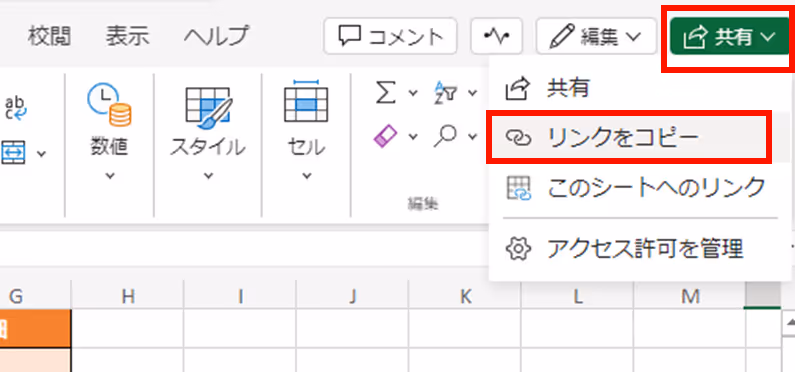
Task: Select 共有 from the dropdown menu
Action: coord(639,89)
